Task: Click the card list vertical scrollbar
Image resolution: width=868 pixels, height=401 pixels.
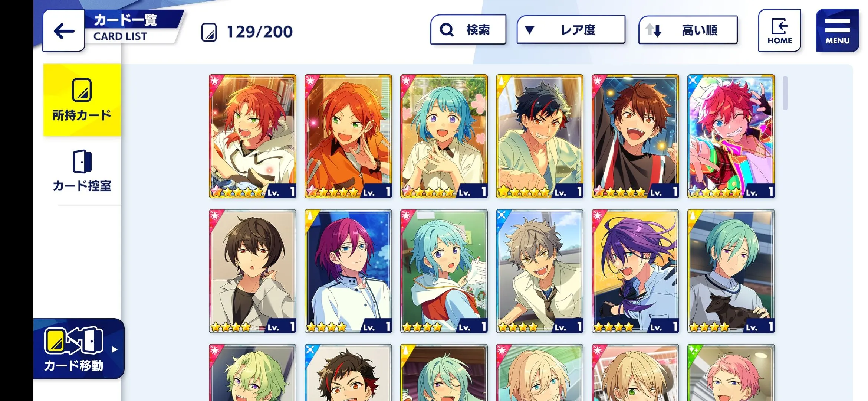Action: [785, 93]
